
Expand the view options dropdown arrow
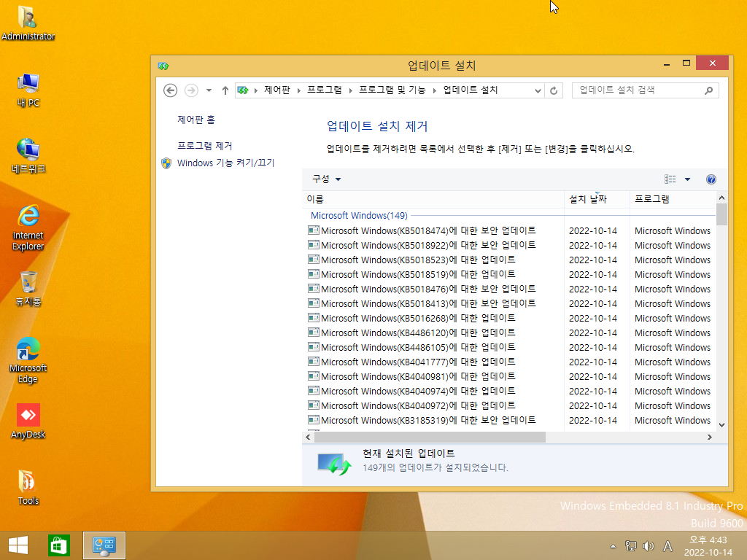pos(687,179)
